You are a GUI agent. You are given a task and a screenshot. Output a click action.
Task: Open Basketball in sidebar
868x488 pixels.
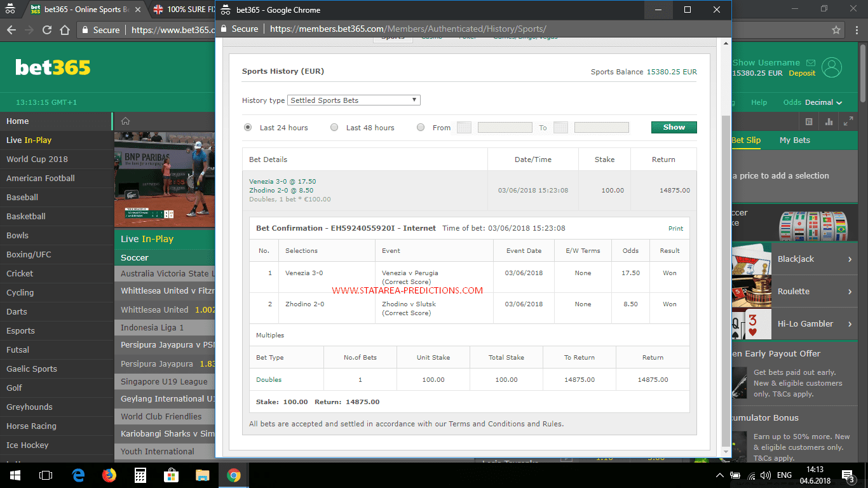tap(56, 216)
